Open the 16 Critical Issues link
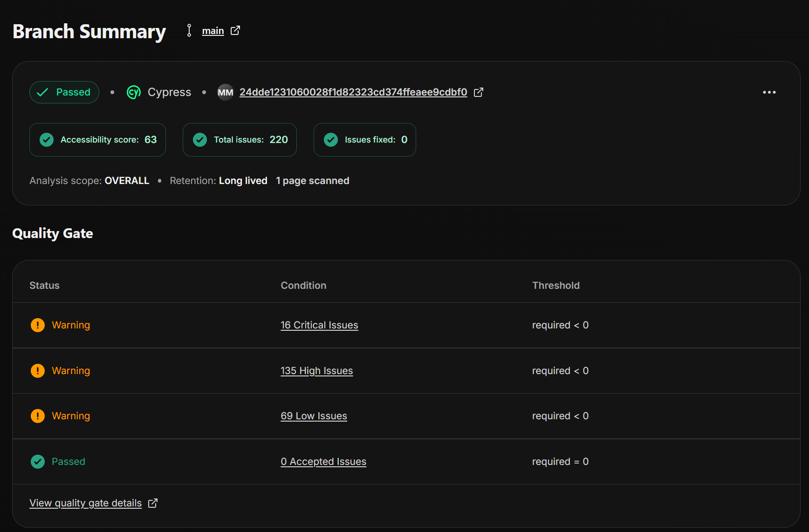Image resolution: width=809 pixels, height=532 pixels. click(319, 325)
